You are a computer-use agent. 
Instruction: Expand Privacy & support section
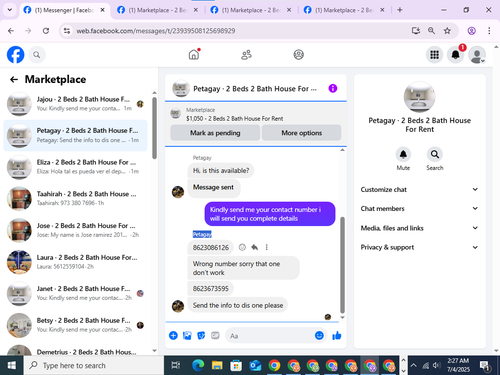click(419, 247)
